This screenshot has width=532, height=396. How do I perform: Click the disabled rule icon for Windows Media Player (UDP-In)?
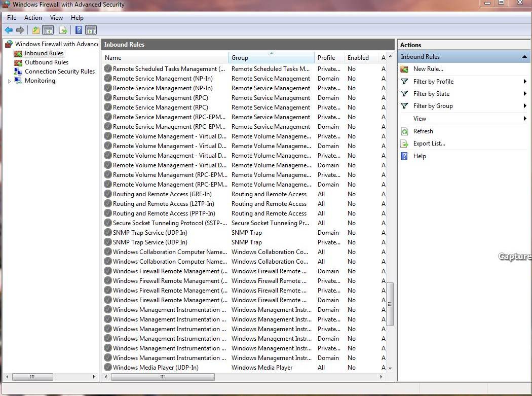tap(108, 368)
